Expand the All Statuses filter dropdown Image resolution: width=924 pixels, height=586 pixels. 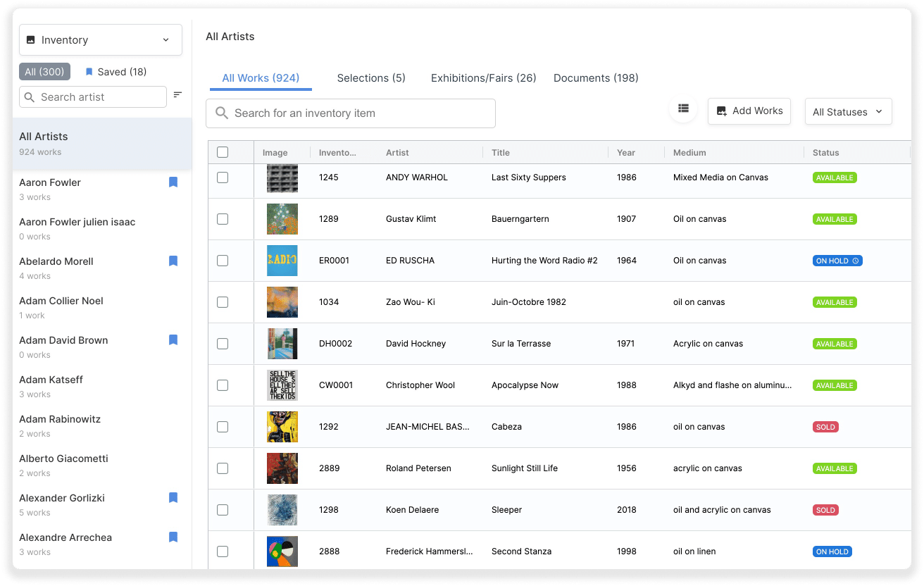[848, 112]
